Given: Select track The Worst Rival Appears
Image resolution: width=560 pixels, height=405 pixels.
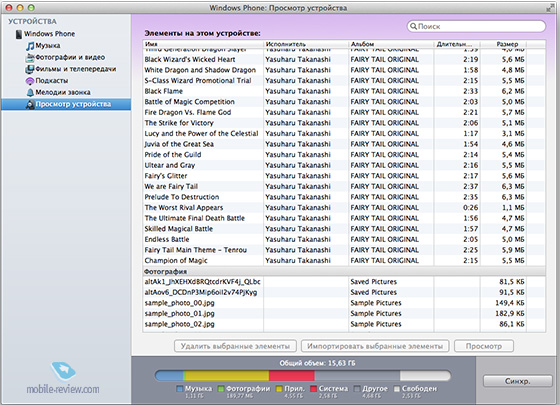Looking at the screenshot, I should tap(344, 208).
